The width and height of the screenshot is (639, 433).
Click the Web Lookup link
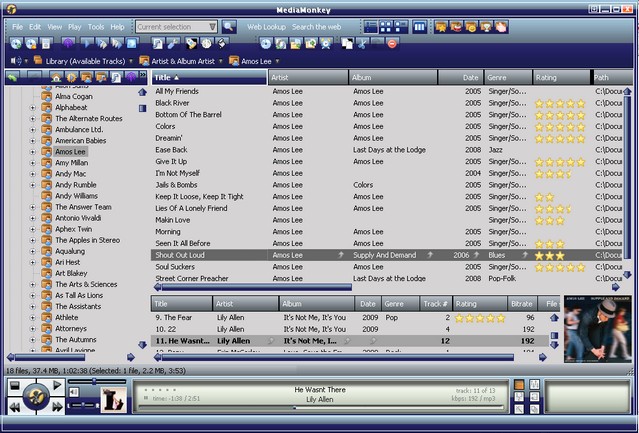(x=266, y=27)
